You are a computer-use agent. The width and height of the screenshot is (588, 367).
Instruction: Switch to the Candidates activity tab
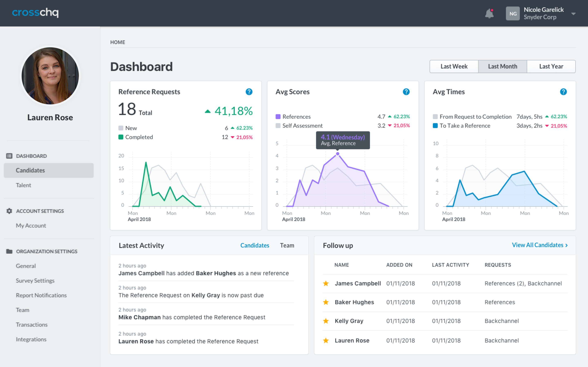click(255, 245)
